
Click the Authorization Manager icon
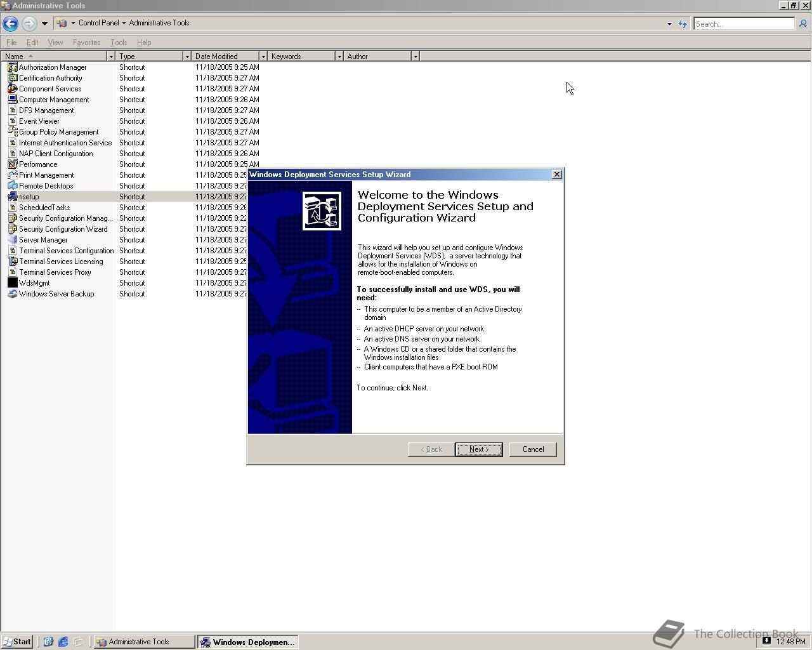pos(12,67)
